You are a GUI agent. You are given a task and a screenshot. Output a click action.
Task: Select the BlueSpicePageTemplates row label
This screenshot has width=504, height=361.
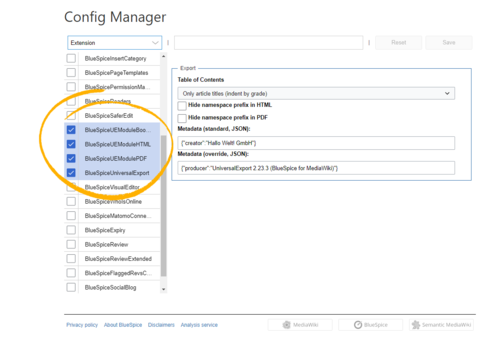click(x=116, y=73)
